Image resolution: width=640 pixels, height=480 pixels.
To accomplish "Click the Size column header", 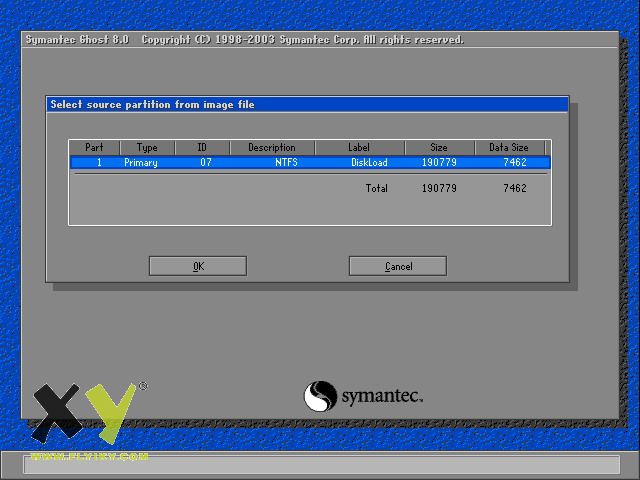I will coord(440,147).
